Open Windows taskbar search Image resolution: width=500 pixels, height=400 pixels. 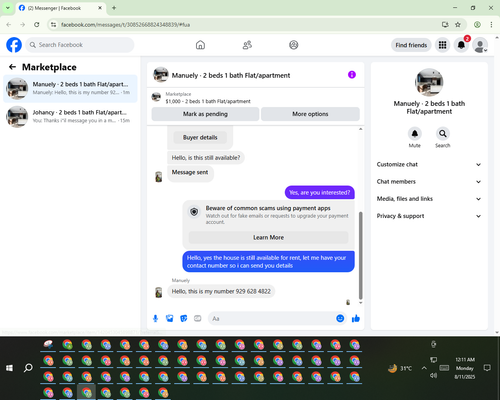click(x=28, y=368)
